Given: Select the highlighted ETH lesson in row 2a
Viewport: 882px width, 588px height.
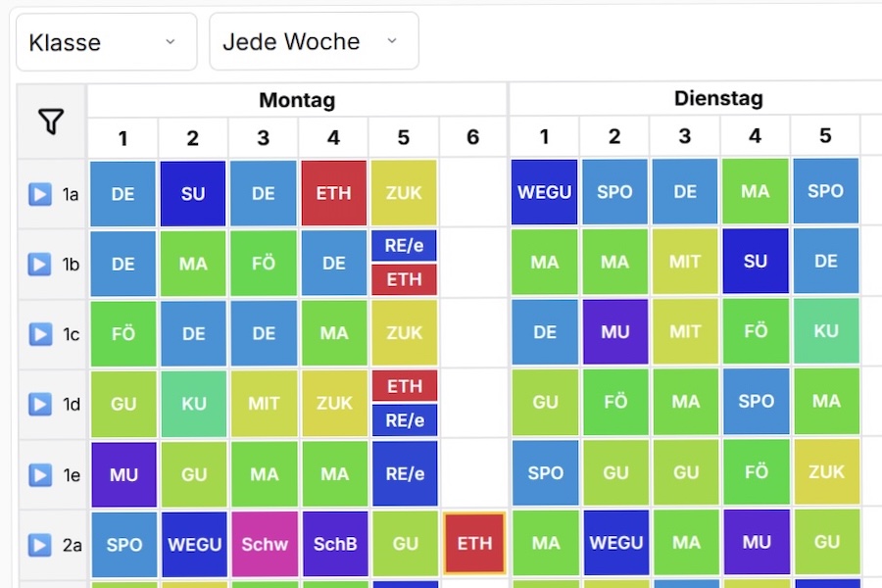Looking at the screenshot, I should (474, 543).
